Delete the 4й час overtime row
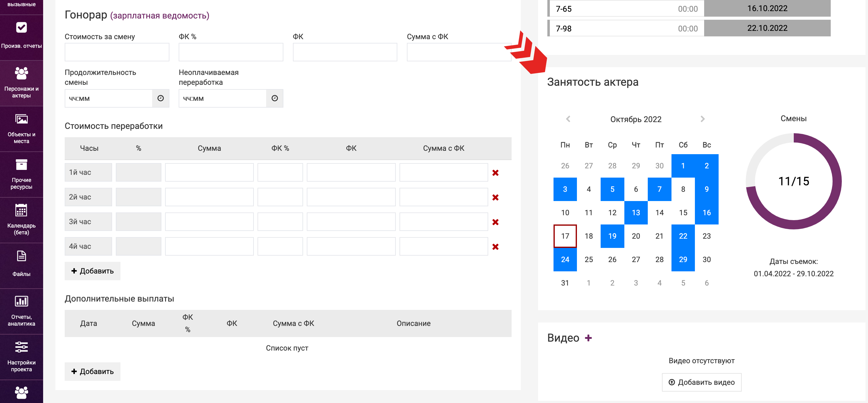Image resolution: width=868 pixels, height=403 pixels. 495,247
